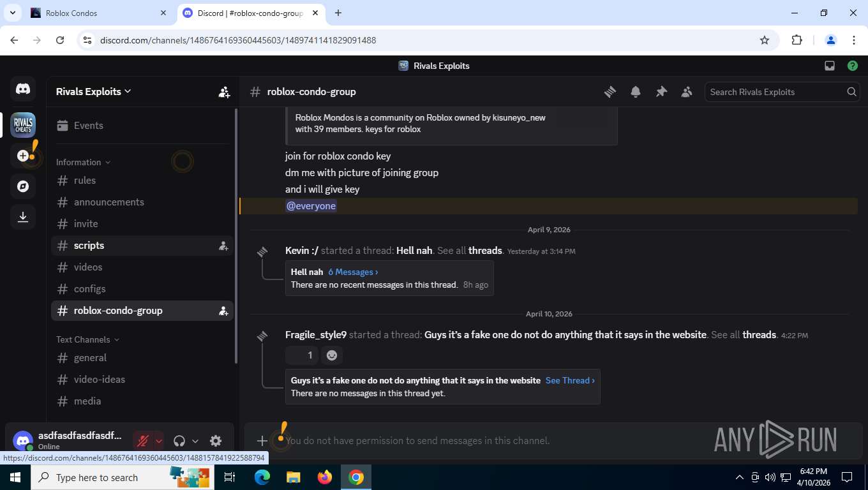868x490 pixels.
Task: Unmute the microphone toggle
Action: tap(143, 441)
